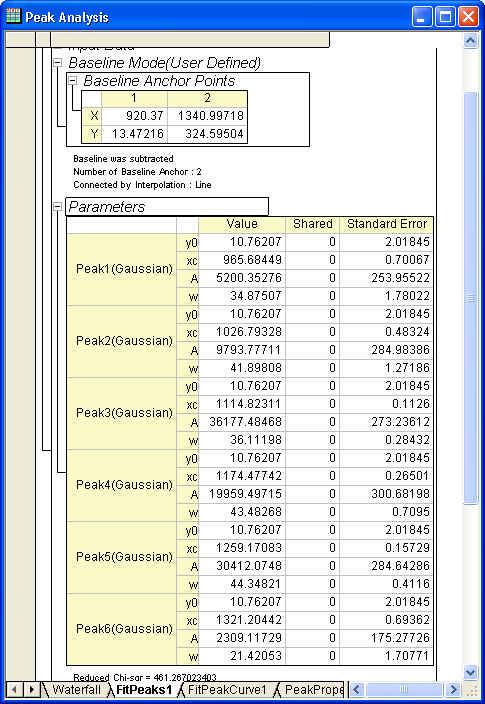Click Peak5 A value 30412.0748
The width and height of the screenshot is (485, 704).
pos(242,566)
